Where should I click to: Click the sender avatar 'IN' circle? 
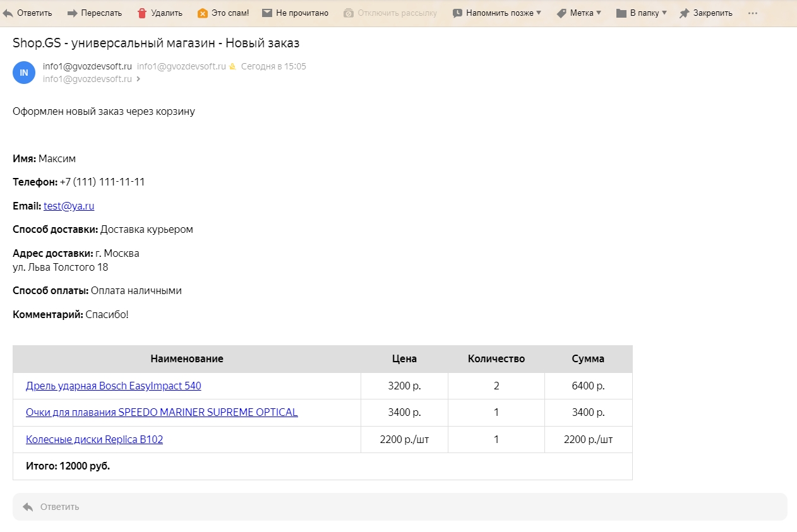pyautogui.click(x=24, y=73)
